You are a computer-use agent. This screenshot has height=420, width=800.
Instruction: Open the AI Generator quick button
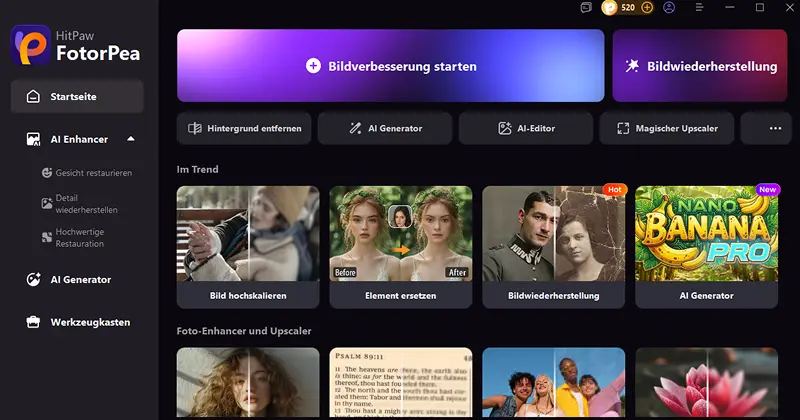pos(385,129)
